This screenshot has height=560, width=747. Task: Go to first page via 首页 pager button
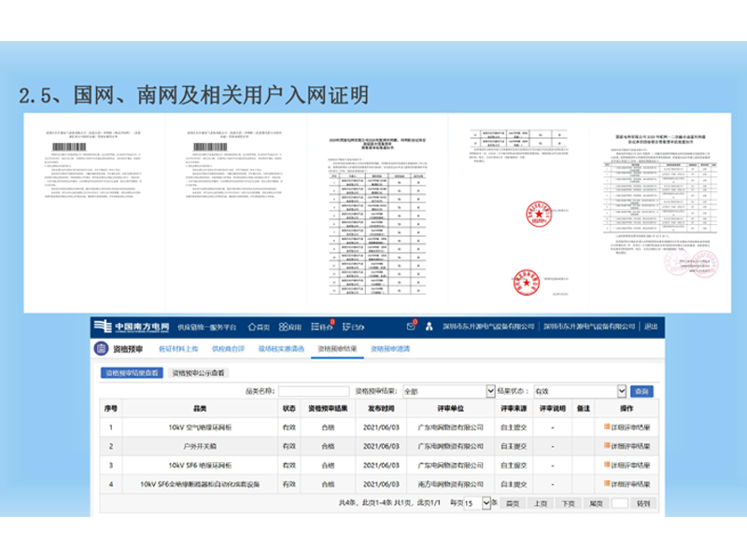[x=513, y=503]
